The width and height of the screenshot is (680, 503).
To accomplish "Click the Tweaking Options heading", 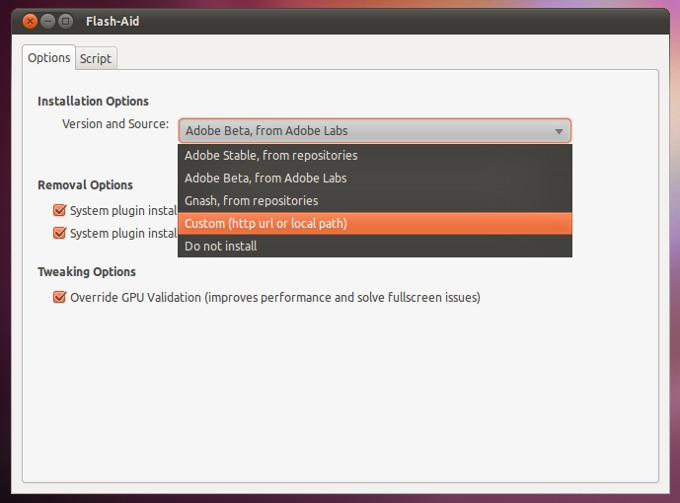I will 87,272.
